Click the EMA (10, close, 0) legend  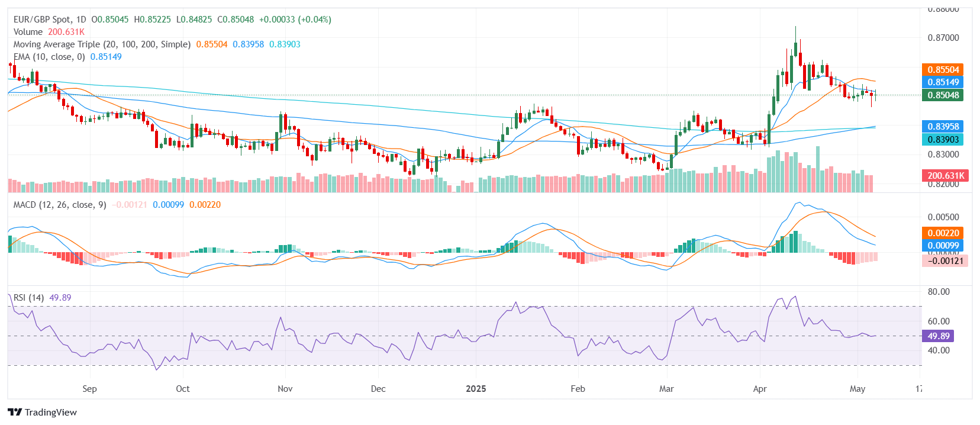coord(49,57)
